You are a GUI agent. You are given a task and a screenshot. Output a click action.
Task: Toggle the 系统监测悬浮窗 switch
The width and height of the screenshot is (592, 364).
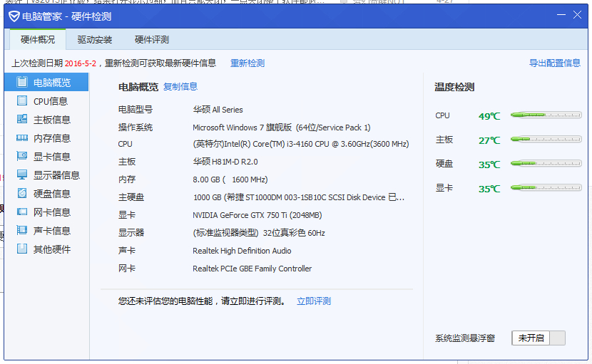point(539,338)
